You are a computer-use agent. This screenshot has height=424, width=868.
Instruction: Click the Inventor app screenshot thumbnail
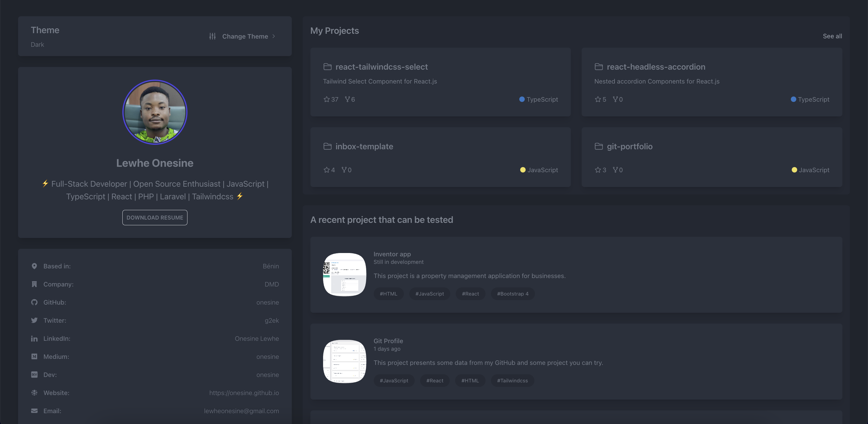click(x=344, y=274)
